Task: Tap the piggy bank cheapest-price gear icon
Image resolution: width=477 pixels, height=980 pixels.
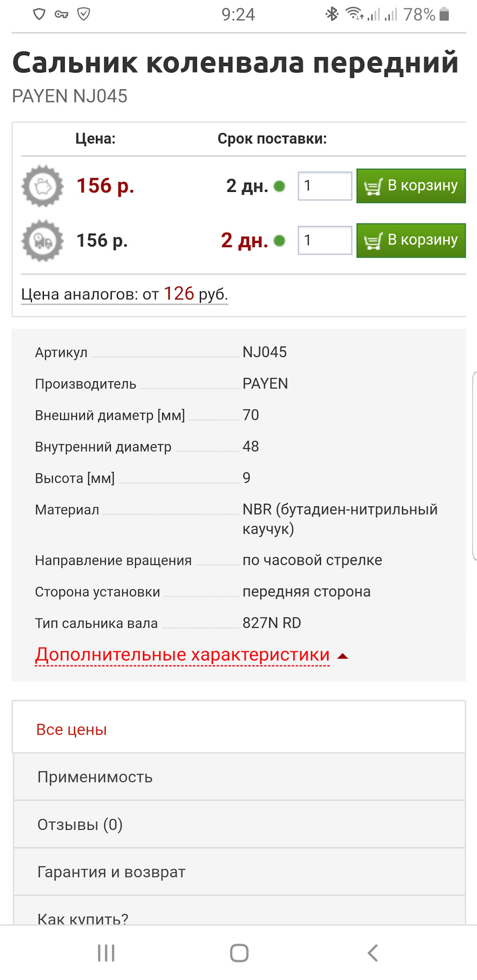Action: (43, 186)
